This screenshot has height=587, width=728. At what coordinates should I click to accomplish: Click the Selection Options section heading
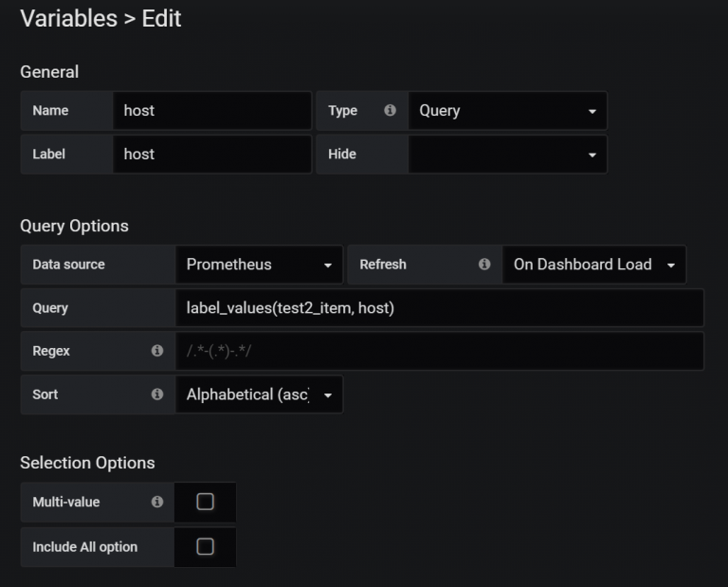87,463
